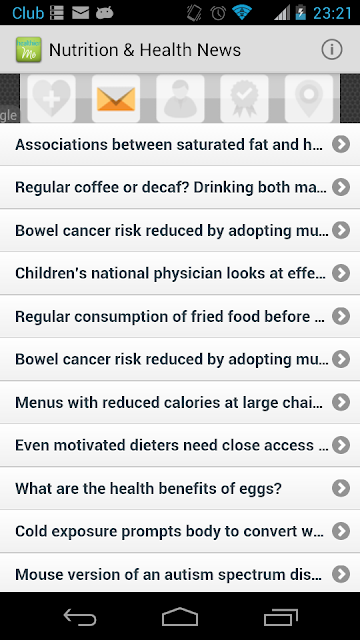The width and height of the screenshot is (360, 640).
Task: Select the orange envelope news icon
Action: tap(116, 98)
